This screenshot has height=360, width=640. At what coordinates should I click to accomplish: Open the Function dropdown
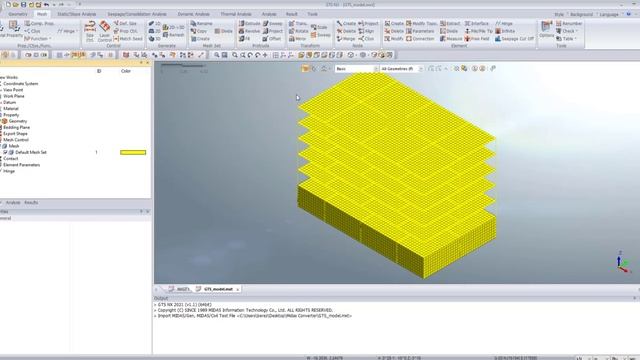pyautogui.click(x=38, y=39)
